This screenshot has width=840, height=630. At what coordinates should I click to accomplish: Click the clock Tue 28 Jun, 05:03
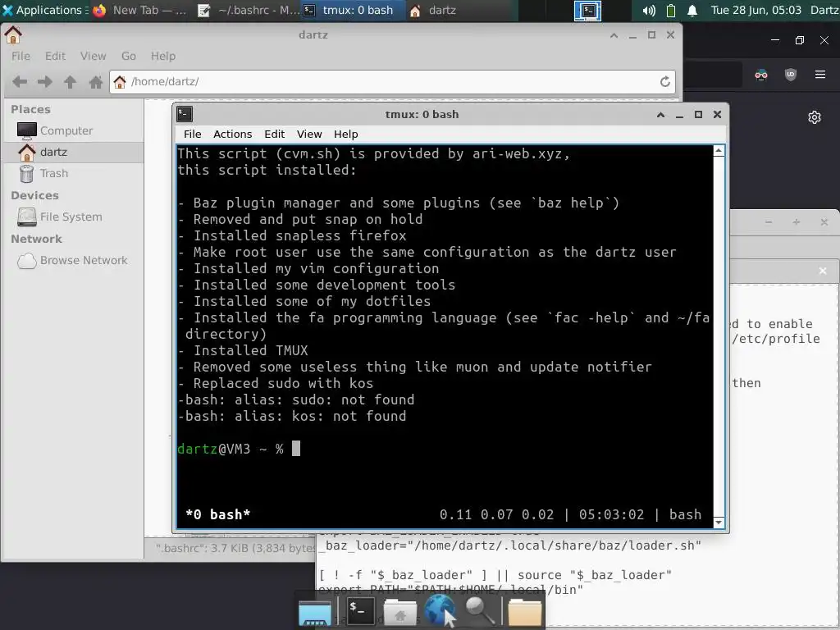click(x=756, y=10)
